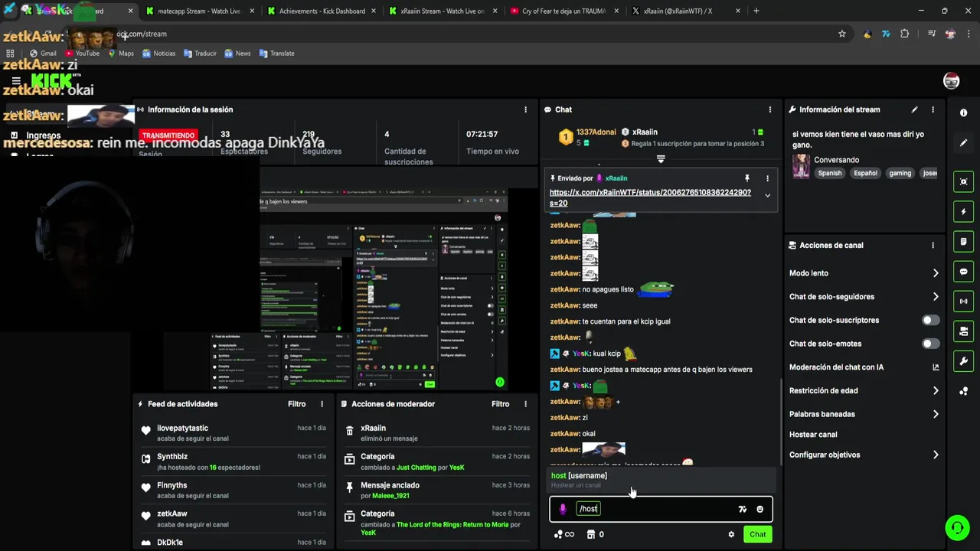
Task: Open the green headset support button
Action: (x=956, y=528)
